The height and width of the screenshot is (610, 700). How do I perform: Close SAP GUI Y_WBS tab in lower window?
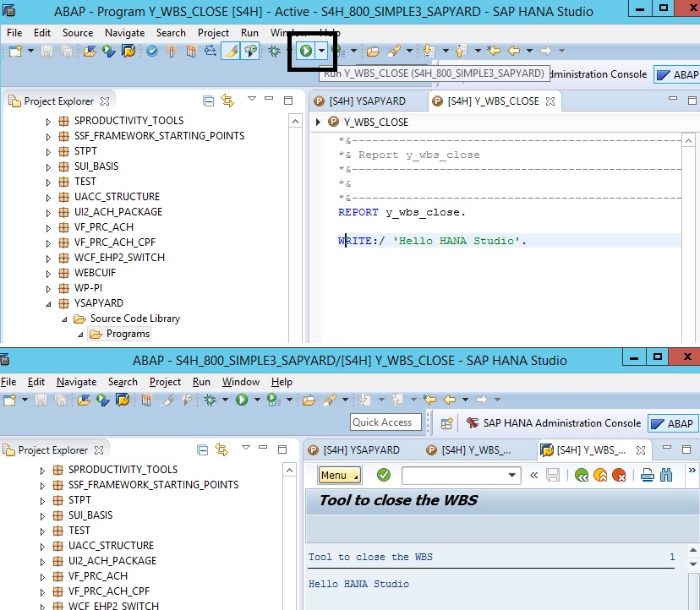(641, 450)
